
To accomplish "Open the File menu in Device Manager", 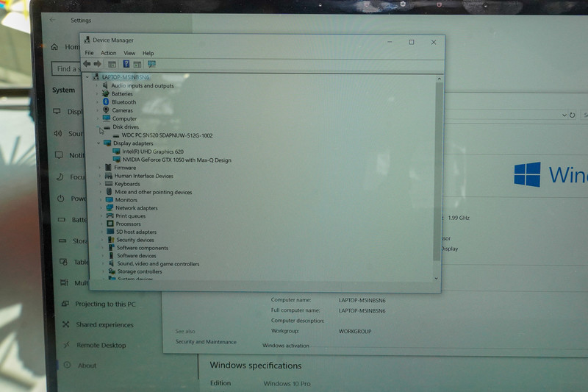I will point(89,53).
